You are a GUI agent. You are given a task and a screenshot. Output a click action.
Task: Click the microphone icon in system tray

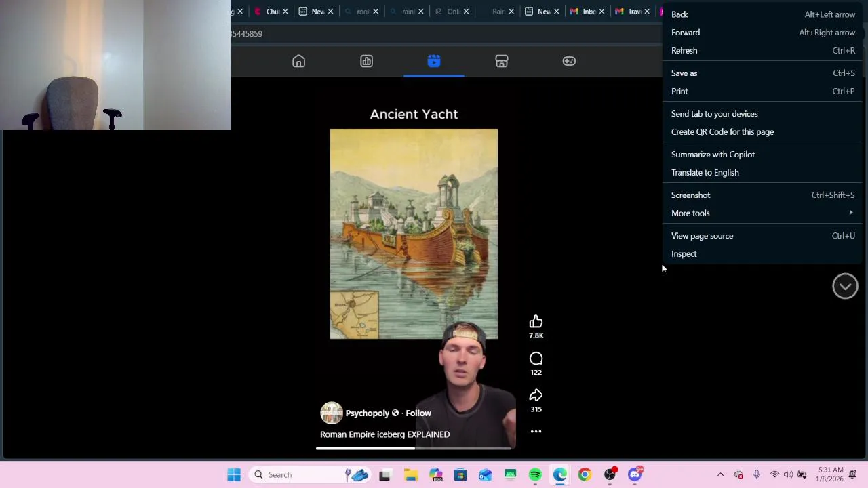coord(757,474)
